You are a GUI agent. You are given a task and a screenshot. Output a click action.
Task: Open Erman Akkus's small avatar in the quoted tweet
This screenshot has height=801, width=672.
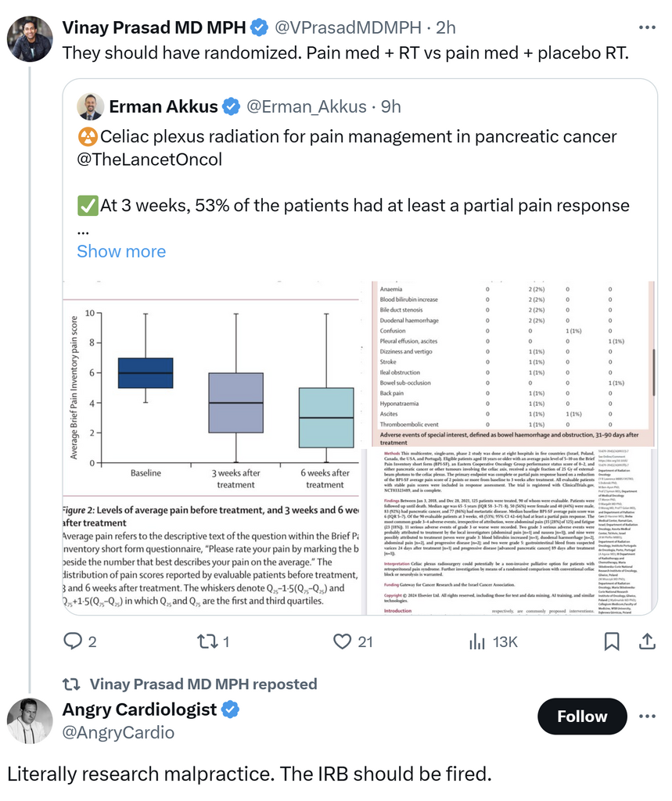90,106
